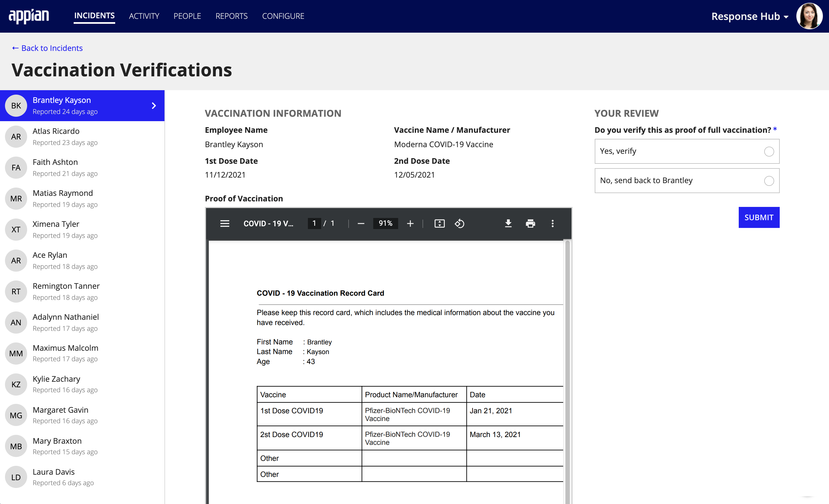Click the BK avatar for Brantley Kayson

pos(16,106)
